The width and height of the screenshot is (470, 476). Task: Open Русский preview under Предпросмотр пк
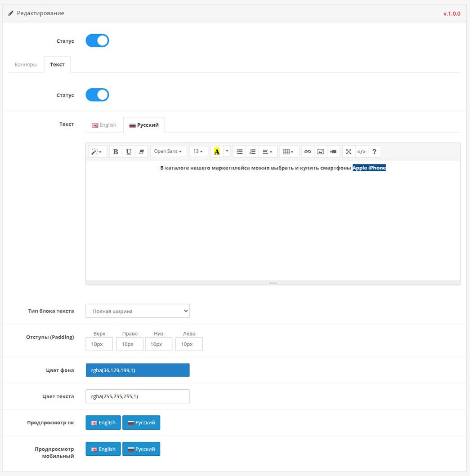(x=141, y=423)
